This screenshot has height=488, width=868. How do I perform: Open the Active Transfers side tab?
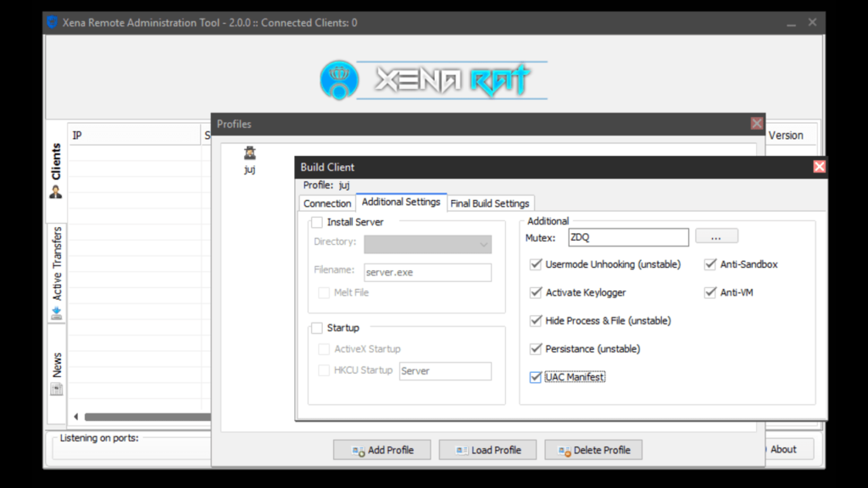click(57, 273)
